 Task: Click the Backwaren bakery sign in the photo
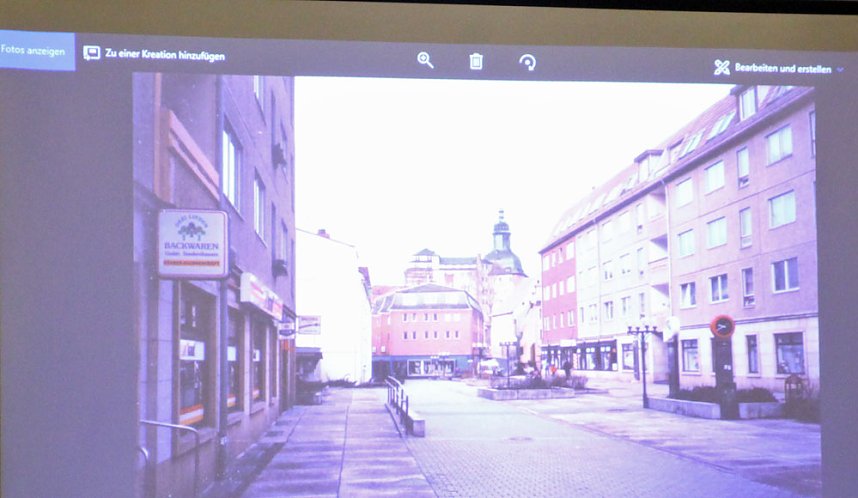(x=192, y=243)
